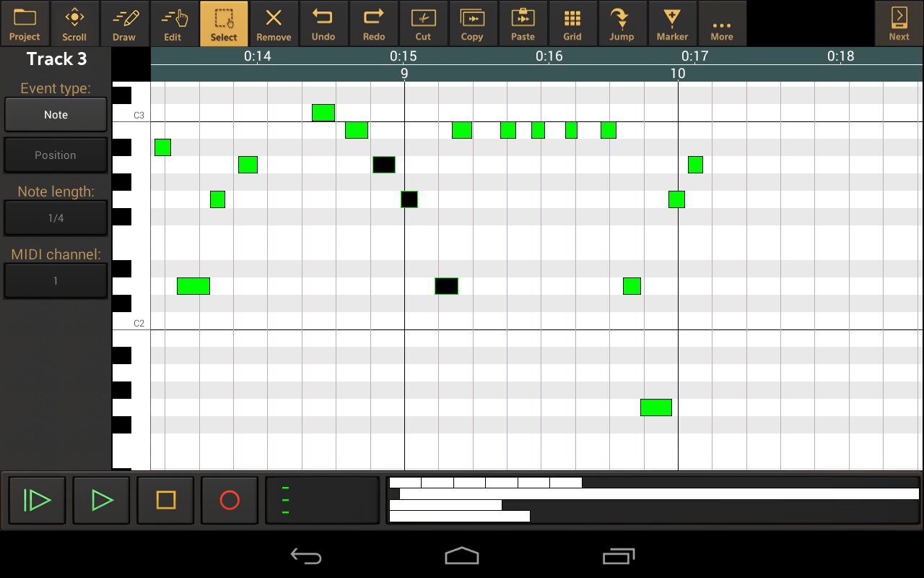
Task: Toggle the Select tool off
Action: [224, 24]
